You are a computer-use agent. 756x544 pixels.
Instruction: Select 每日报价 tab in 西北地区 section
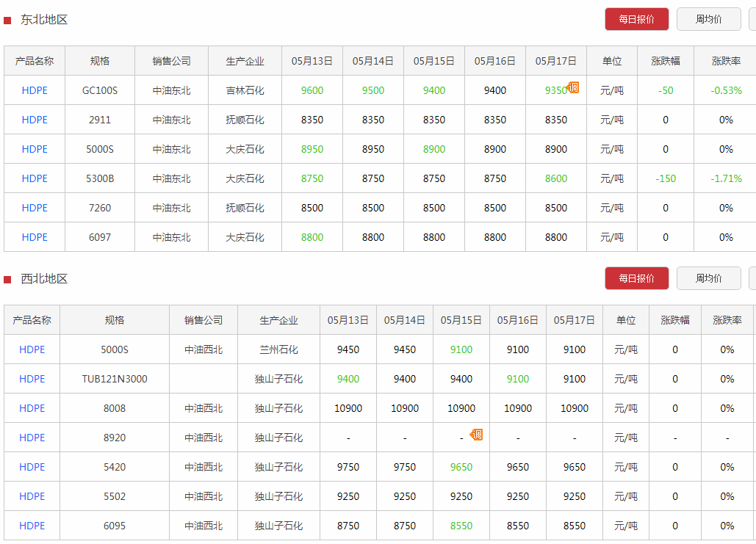pyautogui.click(x=636, y=278)
